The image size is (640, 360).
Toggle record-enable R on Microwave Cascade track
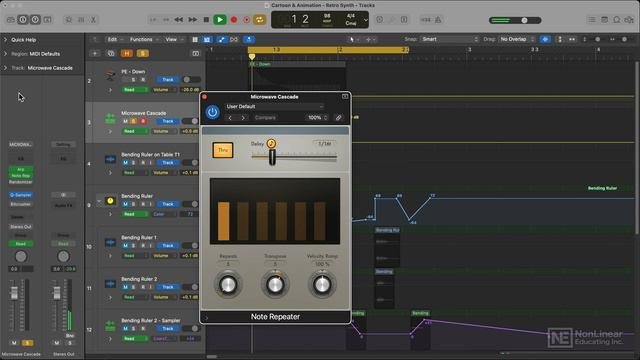coord(143,121)
